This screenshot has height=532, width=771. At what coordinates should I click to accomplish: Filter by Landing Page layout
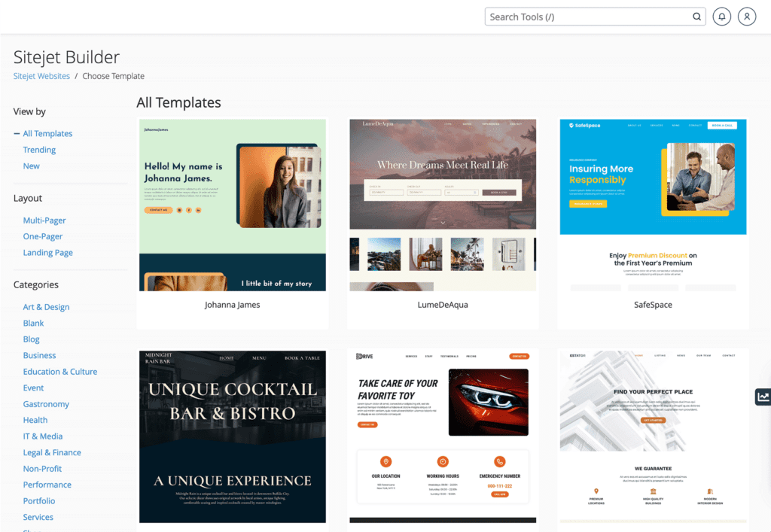click(47, 253)
